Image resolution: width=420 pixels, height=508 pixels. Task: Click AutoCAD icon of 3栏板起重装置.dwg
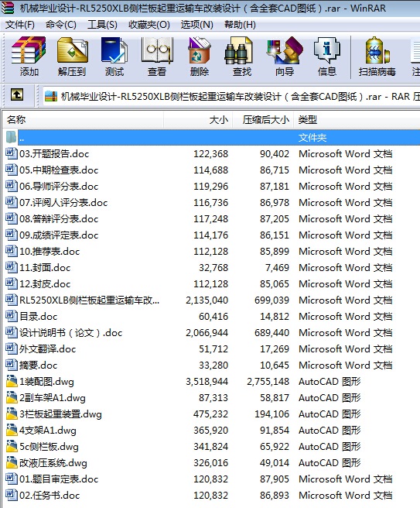pos(12,414)
